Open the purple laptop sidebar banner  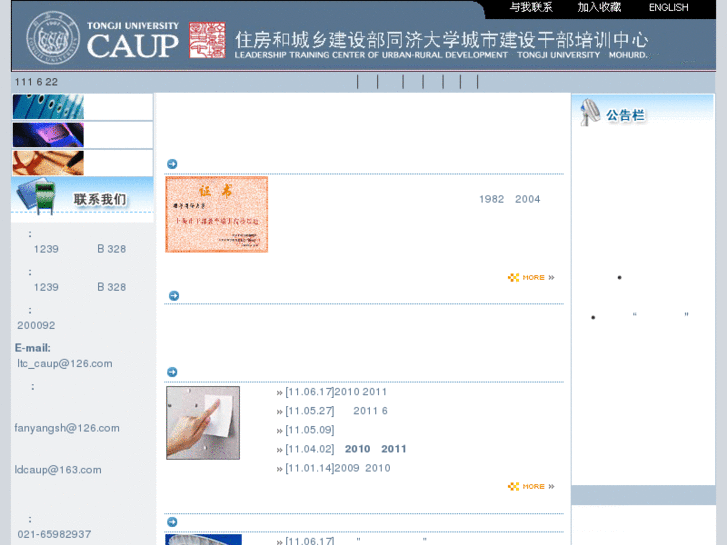click(48, 135)
